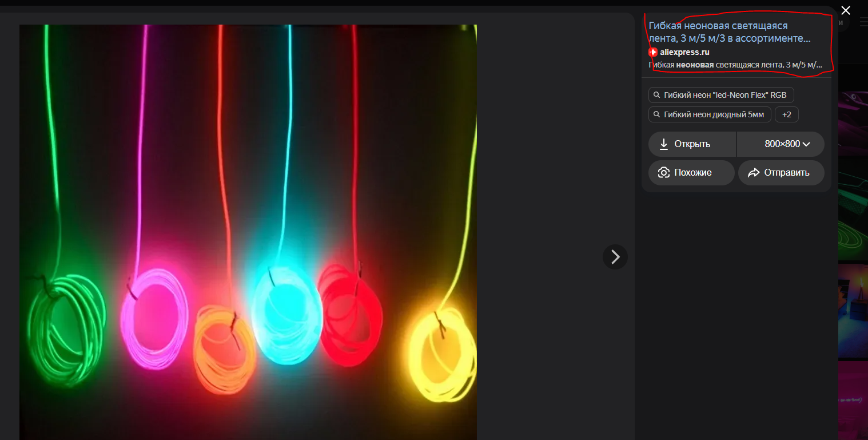
Task: Click the download icon next to Открыть
Action: (x=664, y=144)
